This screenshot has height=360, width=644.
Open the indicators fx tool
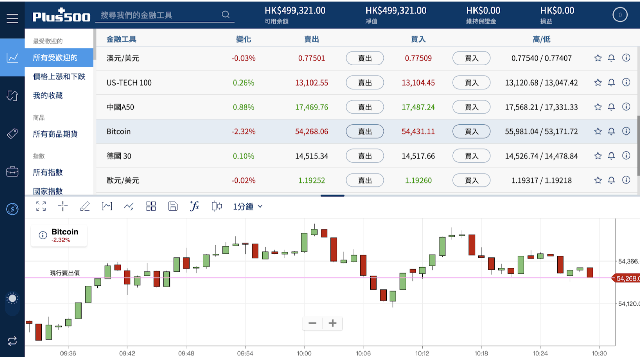click(195, 206)
